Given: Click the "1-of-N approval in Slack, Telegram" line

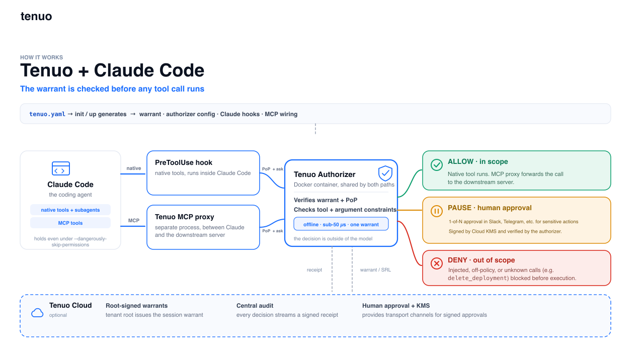Looking at the screenshot, I should click(x=514, y=221).
